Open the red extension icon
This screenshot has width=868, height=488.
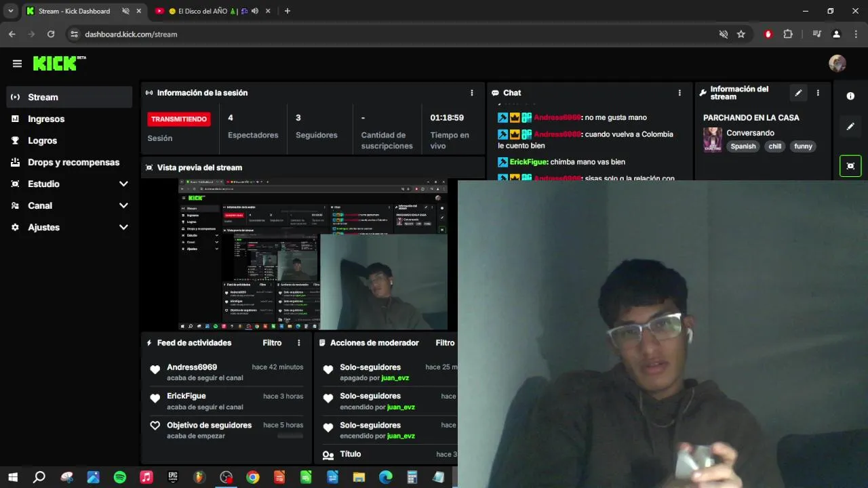768,34
